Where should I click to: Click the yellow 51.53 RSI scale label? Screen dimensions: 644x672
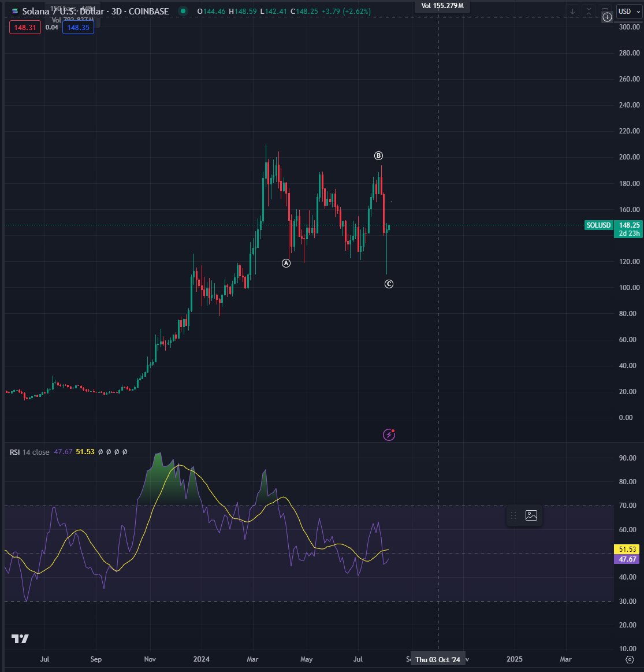click(627, 549)
